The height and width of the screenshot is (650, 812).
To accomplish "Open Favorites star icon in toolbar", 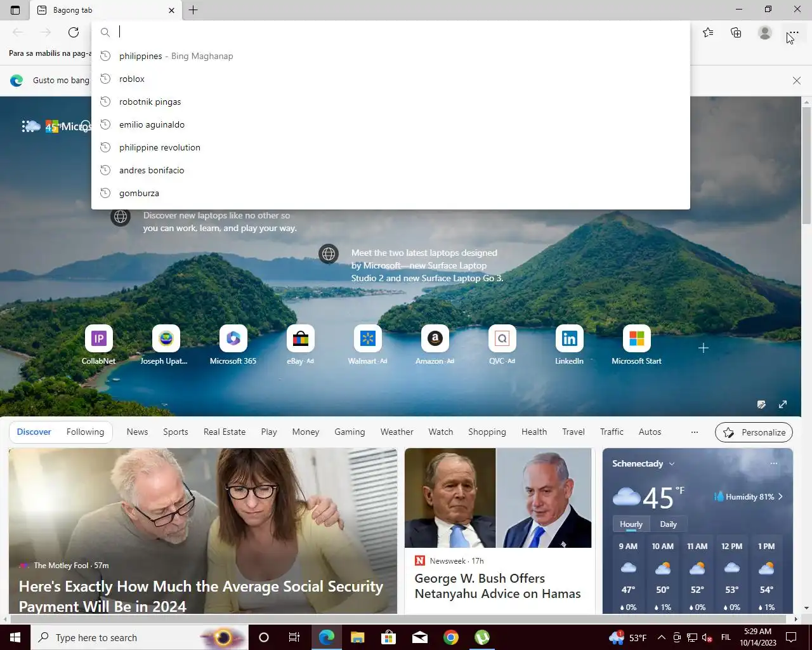I will point(708,32).
